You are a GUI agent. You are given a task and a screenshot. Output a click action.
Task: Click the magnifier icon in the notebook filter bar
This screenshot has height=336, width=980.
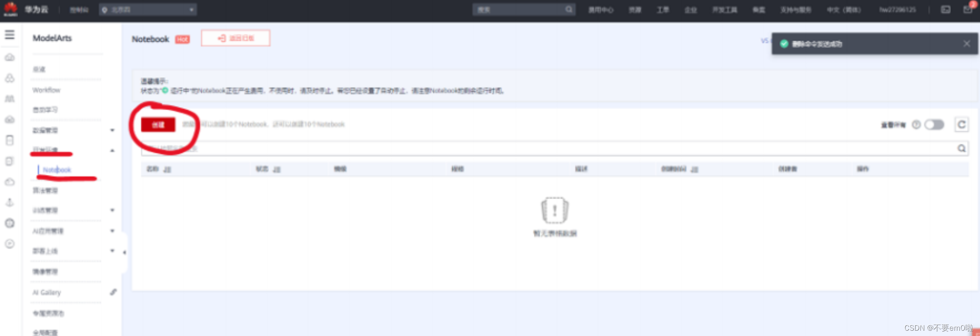[961, 148]
